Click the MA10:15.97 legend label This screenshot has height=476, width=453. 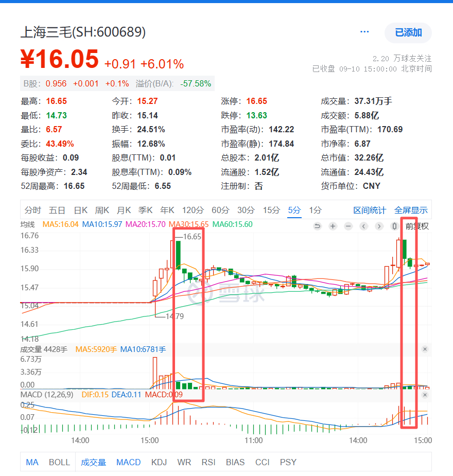[x=102, y=224]
